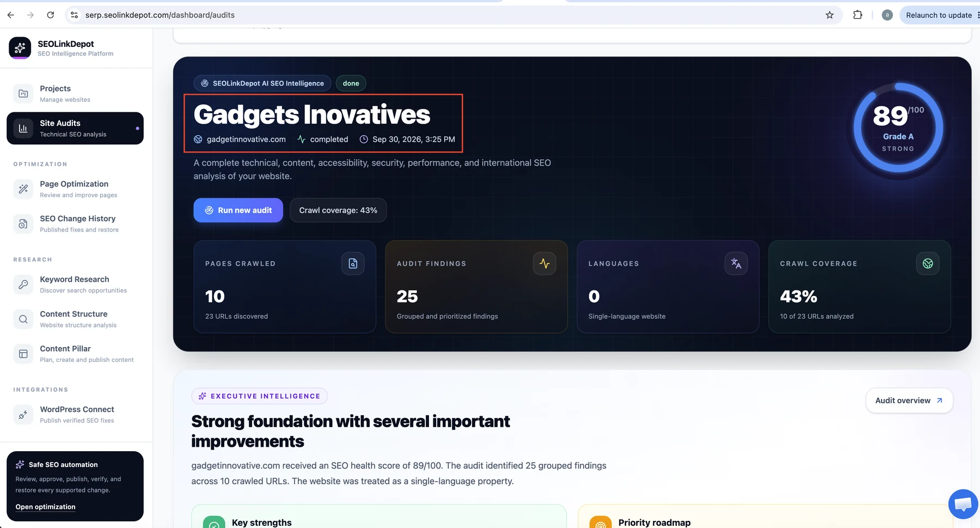This screenshot has height=528, width=980.
Task: Click the Run new audit button
Action: click(x=238, y=210)
